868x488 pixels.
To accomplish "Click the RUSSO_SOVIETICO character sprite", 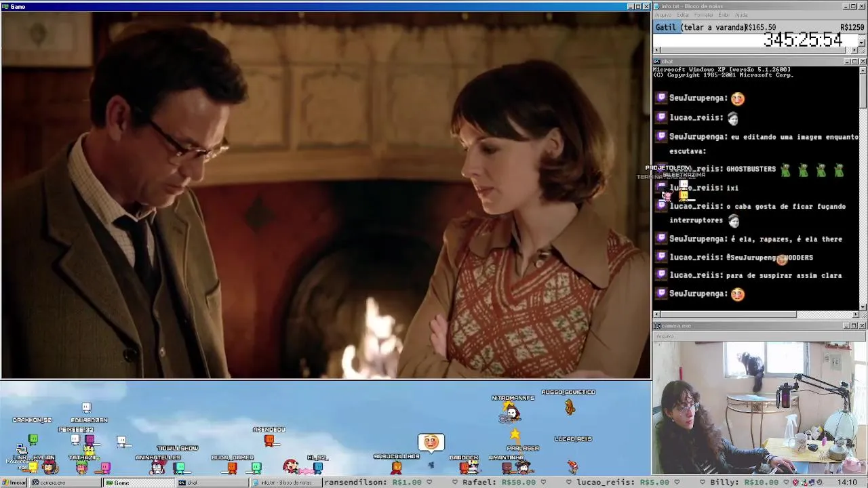I will [570, 407].
